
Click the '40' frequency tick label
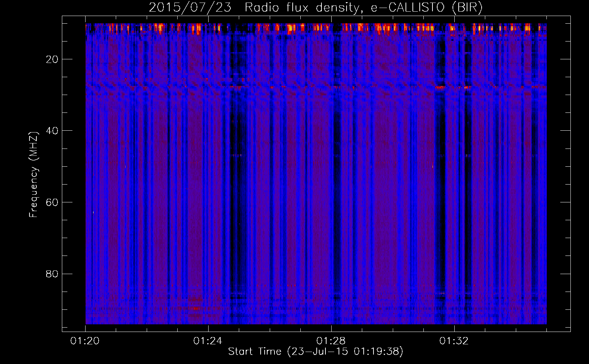click(52, 131)
